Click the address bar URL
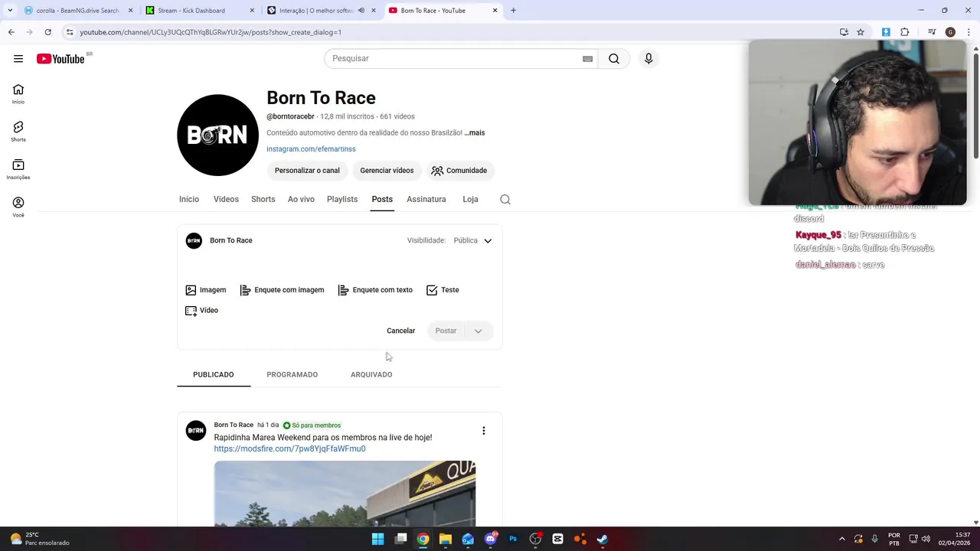Screen dimensions: 980x551 [x=211, y=32]
